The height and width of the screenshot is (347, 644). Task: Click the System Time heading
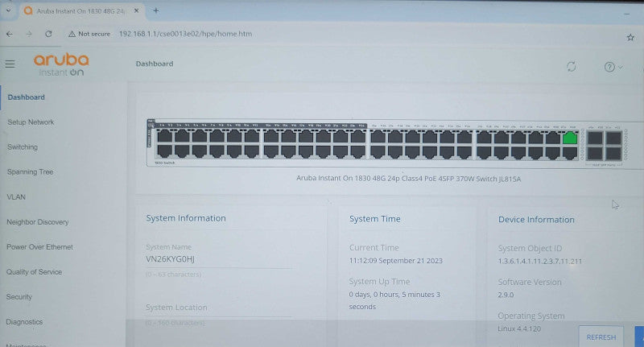375,219
